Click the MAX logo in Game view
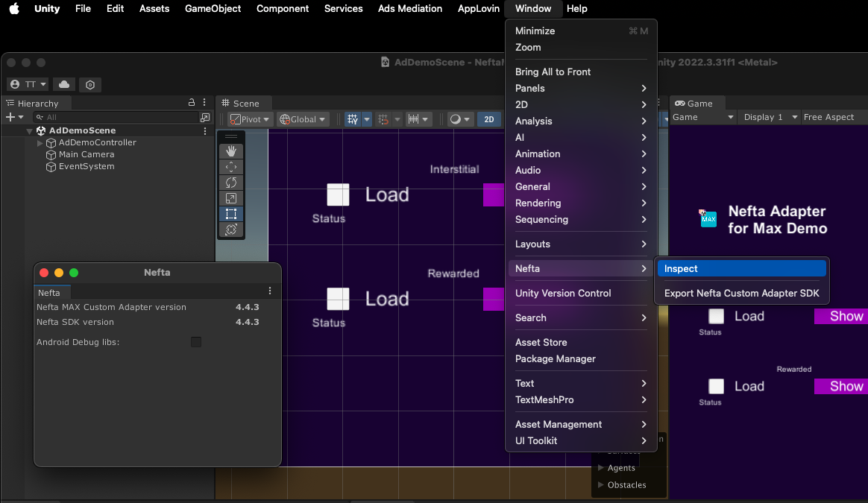The height and width of the screenshot is (503, 868). point(708,218)
